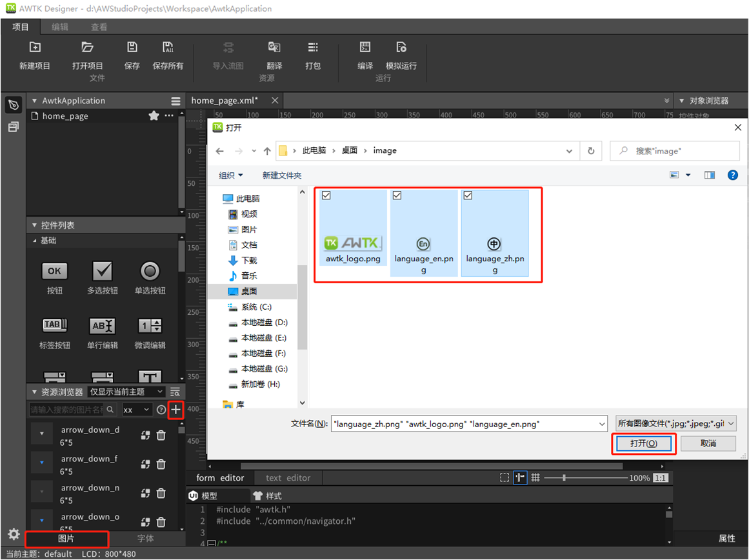The width and height of the screenshot is (749, 560).
Task: Open settings gear in left sidebar
Action: click(x=14, y=534)
